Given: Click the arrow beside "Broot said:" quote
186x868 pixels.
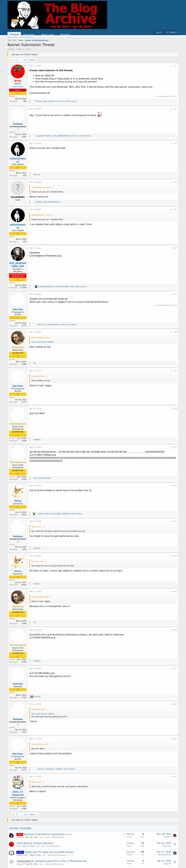Looking at the screenshot, I should click(43, 782).
